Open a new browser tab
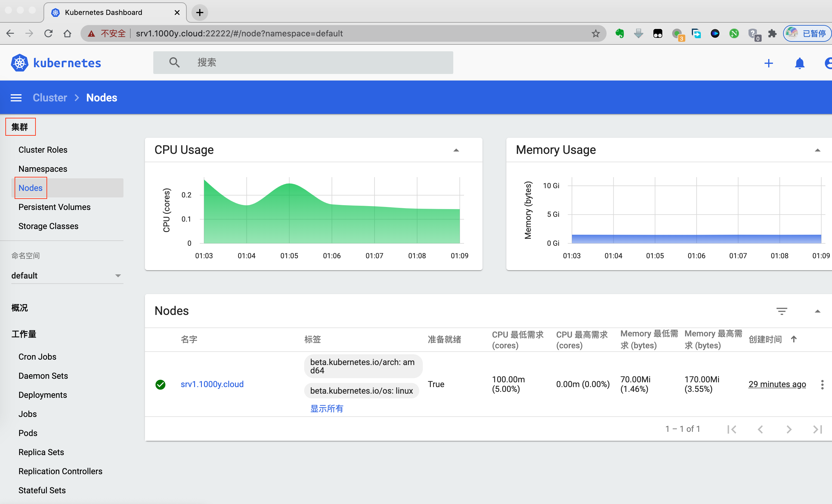Viewport: 832px width, 504px height. 200,13
